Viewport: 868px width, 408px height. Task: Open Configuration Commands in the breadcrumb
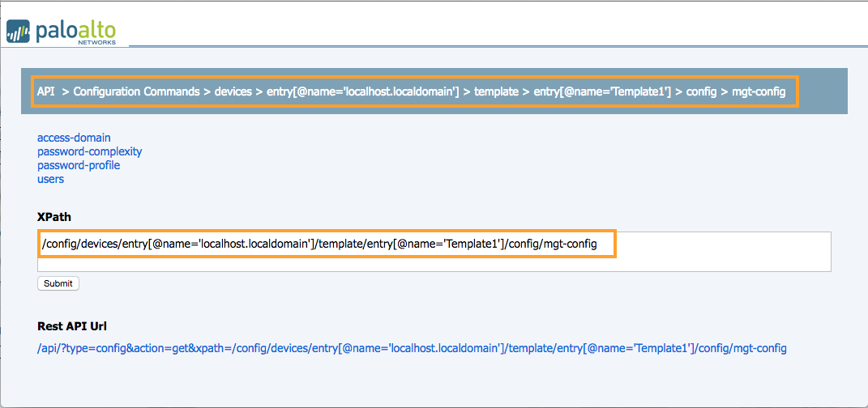pyautogui.click(x=136, y=91)
